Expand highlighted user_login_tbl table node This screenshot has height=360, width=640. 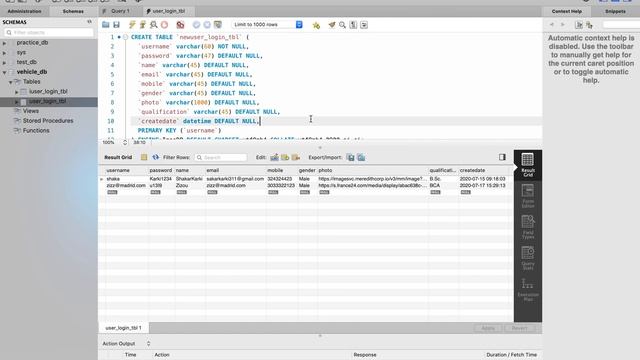click(17, 102)
